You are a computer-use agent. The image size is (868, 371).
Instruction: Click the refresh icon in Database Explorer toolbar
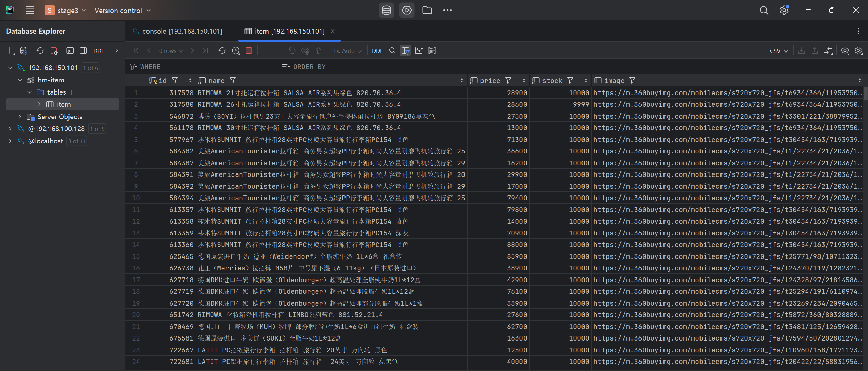coord(40,51)
